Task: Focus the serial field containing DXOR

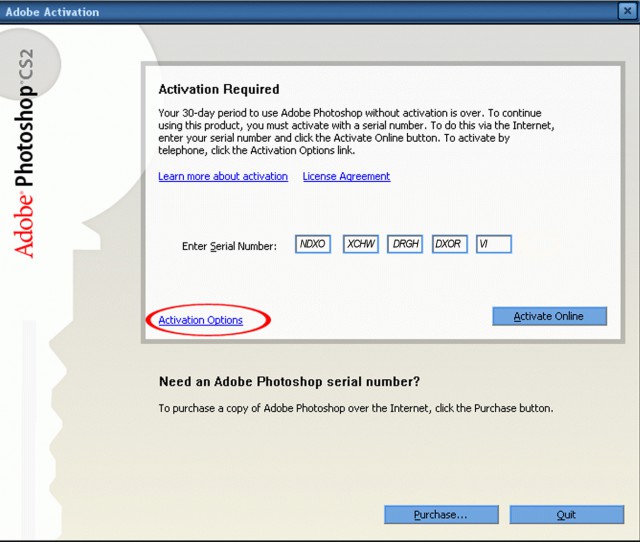Action: pos(450,244)
